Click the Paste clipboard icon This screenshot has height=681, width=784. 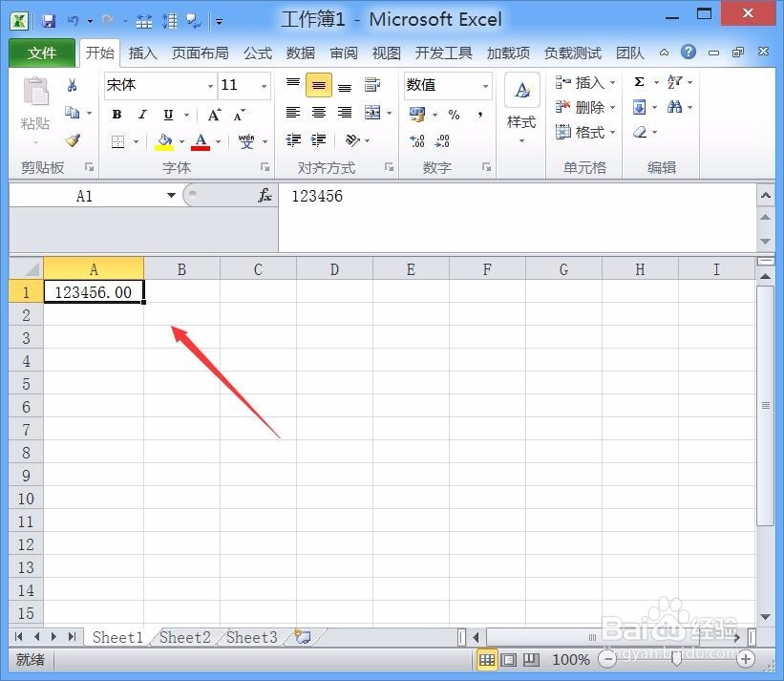click(x=36, y=92)
